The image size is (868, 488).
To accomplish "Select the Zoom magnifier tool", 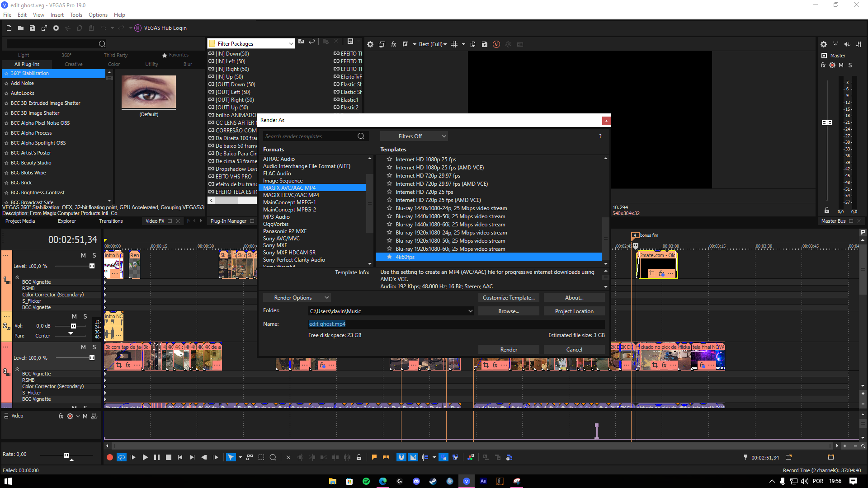I will (273, 457).
